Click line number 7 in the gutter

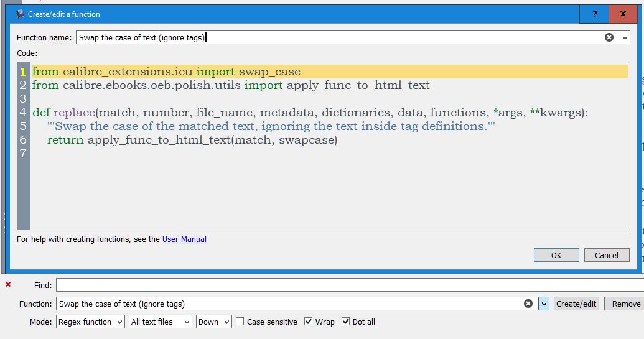23,154
